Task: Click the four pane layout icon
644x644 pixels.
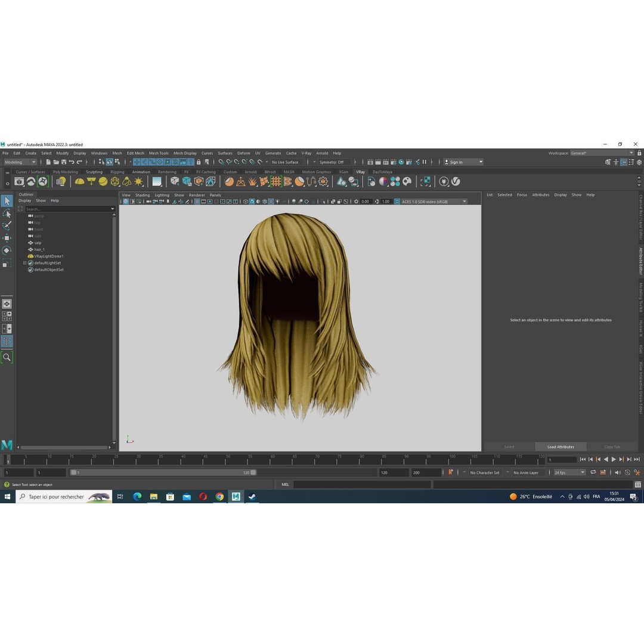Action: pyautogui.click(x=7, y=316)
